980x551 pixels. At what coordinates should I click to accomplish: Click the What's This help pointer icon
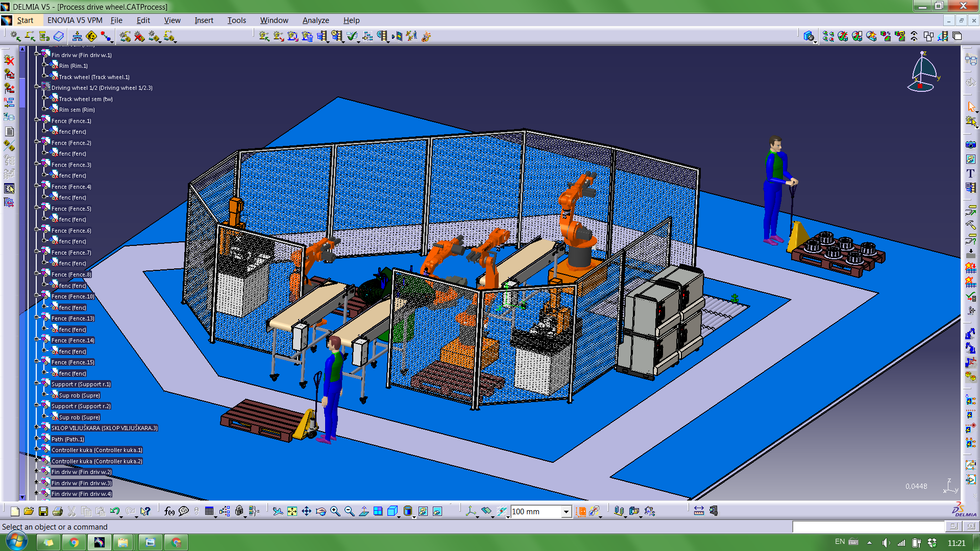click(x=145, y=511)
